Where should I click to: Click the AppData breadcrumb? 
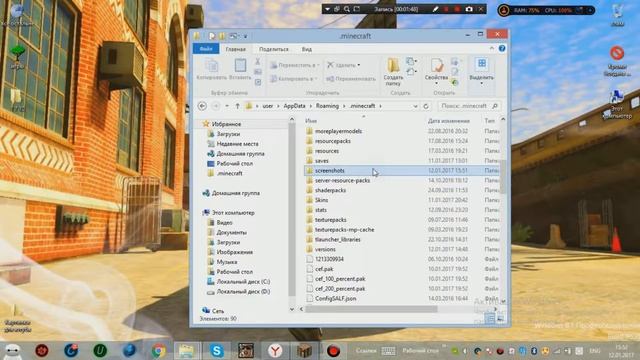(294, 106)
